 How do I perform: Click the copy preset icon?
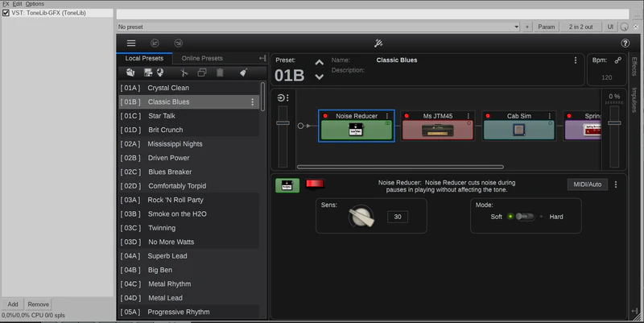click(202, 72)
